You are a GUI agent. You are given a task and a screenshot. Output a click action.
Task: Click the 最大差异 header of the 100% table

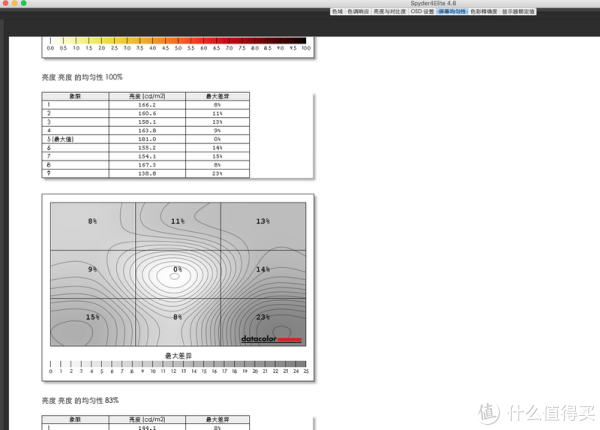click(x=217, y=96)
